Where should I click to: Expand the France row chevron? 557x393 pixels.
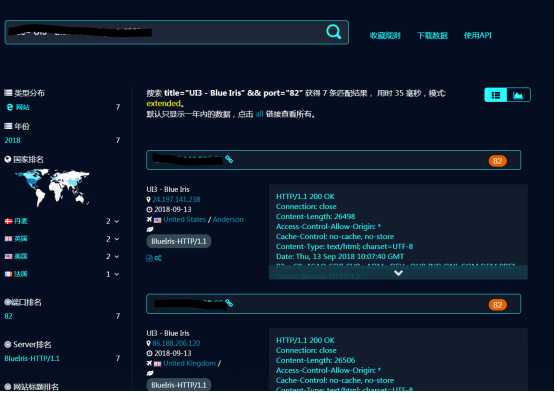pyautogui.click(x=117, y=274)
